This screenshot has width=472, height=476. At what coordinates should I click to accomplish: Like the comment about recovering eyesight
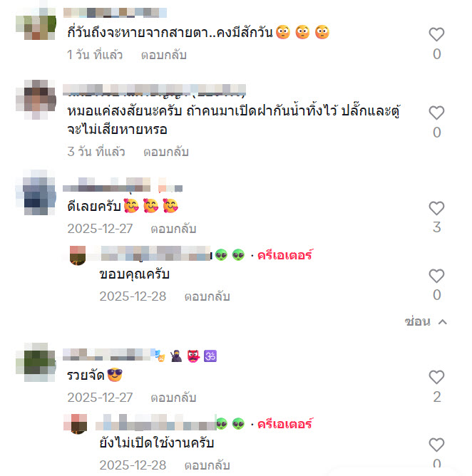click(436, 34)
